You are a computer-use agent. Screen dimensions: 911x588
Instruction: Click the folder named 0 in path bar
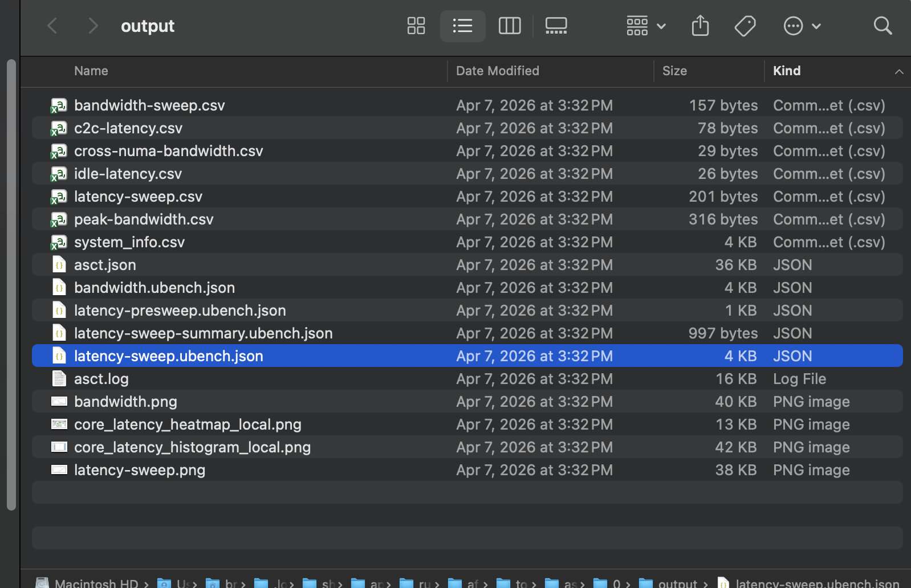point(607,583)
